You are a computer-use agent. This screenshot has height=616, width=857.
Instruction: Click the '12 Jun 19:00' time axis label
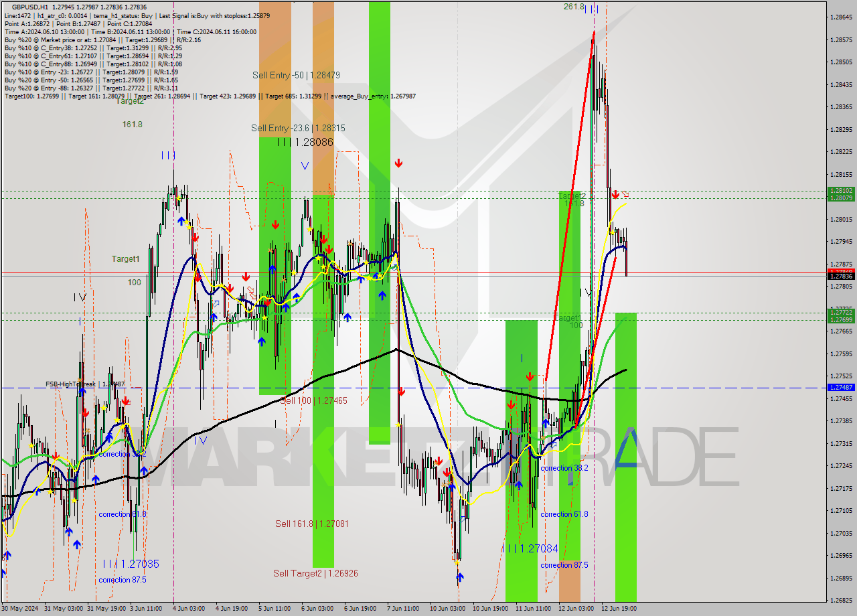point(620,609)
